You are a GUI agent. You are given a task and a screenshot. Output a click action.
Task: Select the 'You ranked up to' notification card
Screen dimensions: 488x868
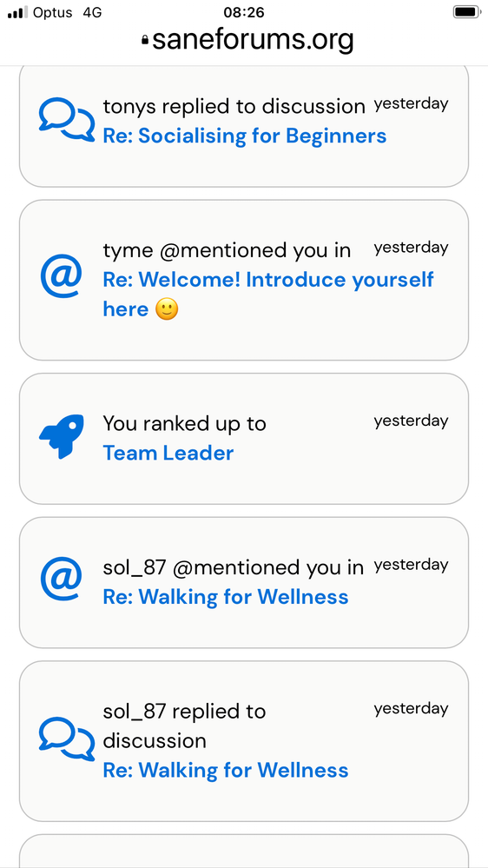pos(244,439)
